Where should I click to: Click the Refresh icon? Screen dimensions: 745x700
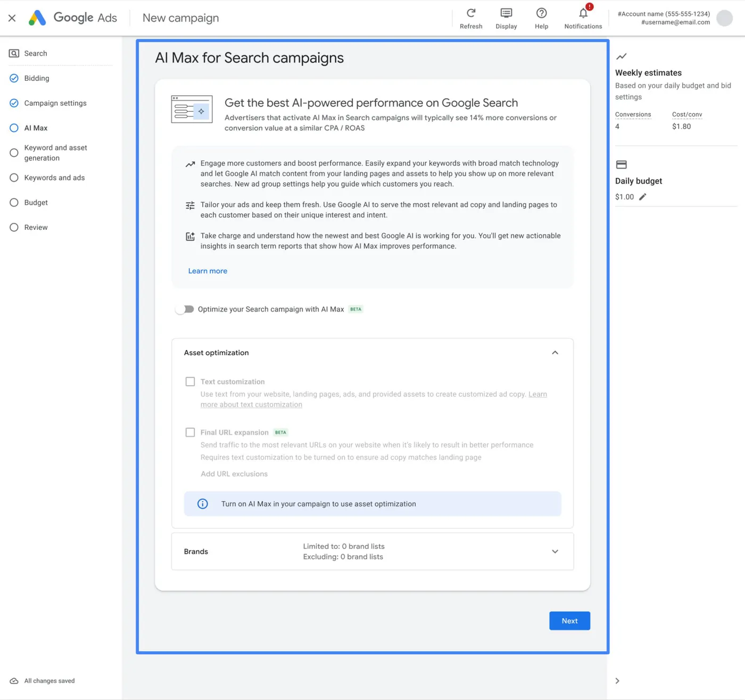(471, 13)
